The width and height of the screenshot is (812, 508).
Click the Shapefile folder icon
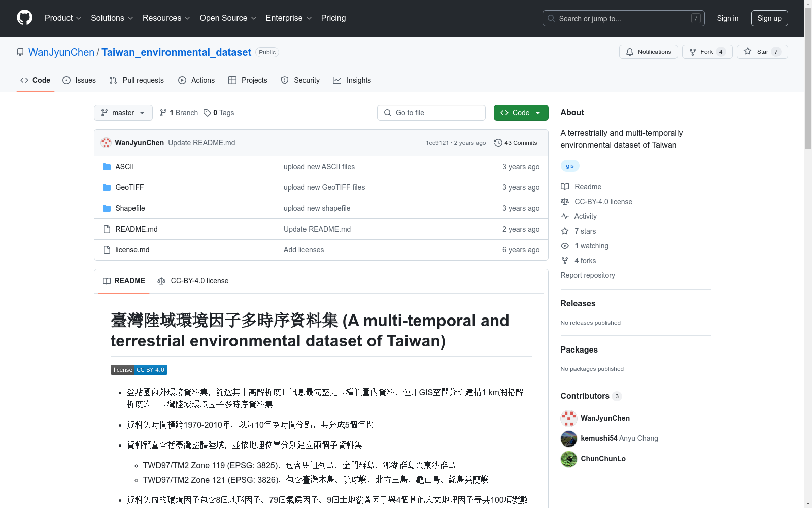[x=107, y=208]
